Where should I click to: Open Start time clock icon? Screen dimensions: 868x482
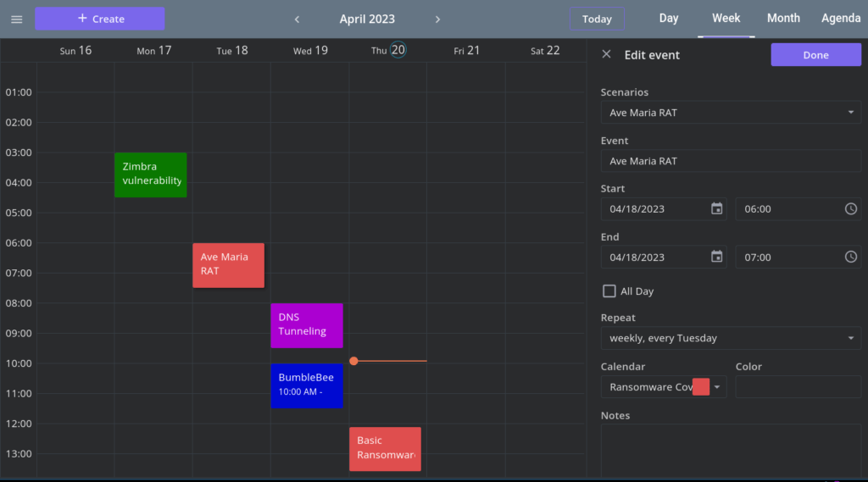point(851,208)
